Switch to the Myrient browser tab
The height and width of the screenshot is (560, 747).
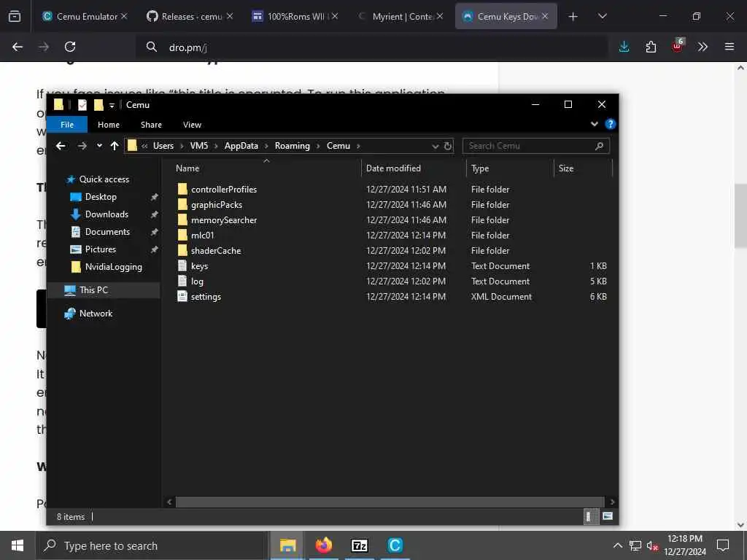pos(402,16)
